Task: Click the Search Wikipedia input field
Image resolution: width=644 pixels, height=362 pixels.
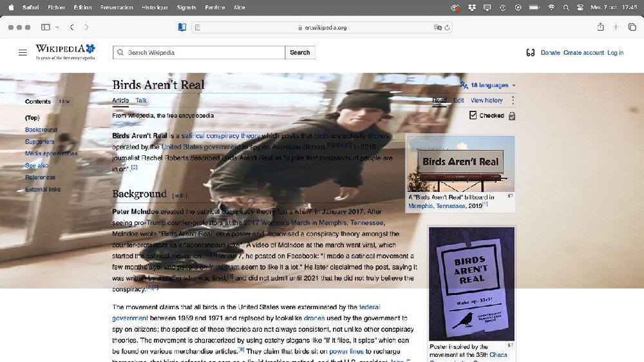Action: click(199, 53)
